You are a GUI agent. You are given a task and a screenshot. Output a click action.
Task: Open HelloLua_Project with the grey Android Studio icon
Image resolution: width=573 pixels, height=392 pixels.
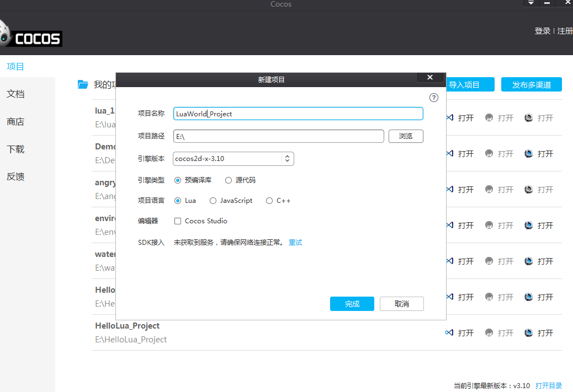[x=489, y=332]
